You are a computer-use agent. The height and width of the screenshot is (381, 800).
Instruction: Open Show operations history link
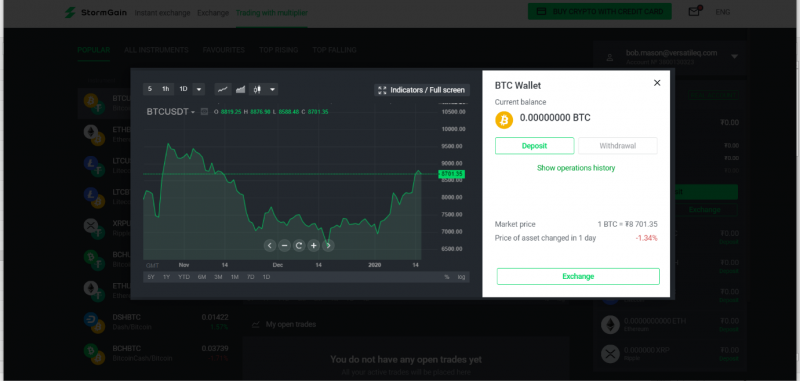tap(576, 168)
